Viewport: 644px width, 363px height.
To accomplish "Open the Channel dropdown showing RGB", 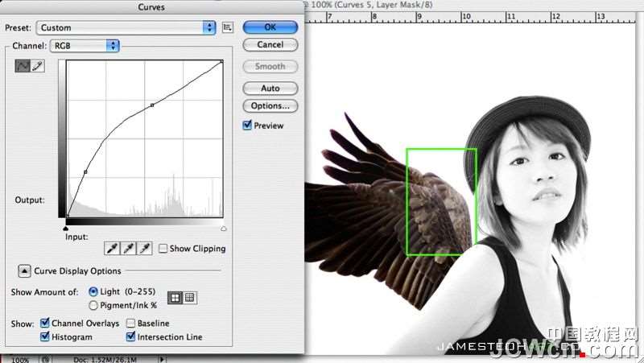I will click(x=85, y=46).
